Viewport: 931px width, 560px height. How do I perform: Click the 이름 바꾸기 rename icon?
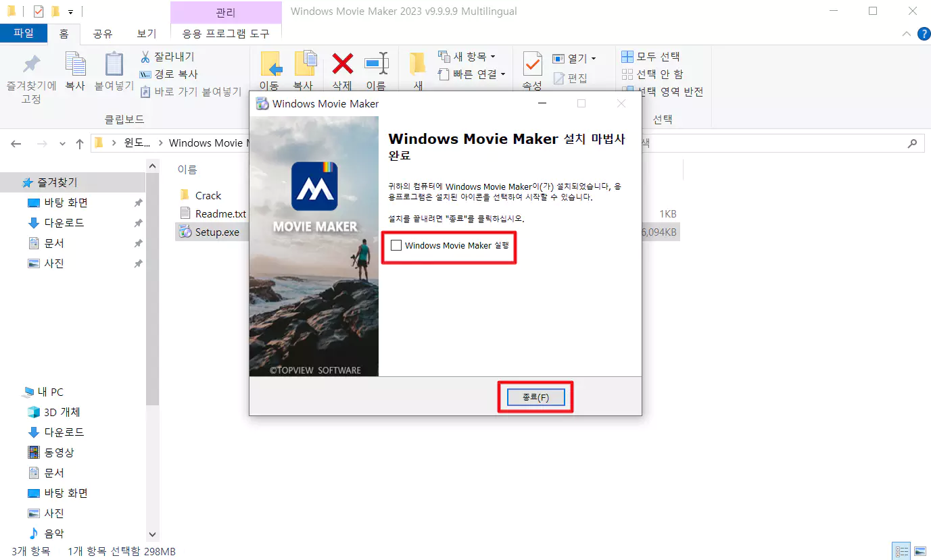pyautogui.click(x=376, y=63)
